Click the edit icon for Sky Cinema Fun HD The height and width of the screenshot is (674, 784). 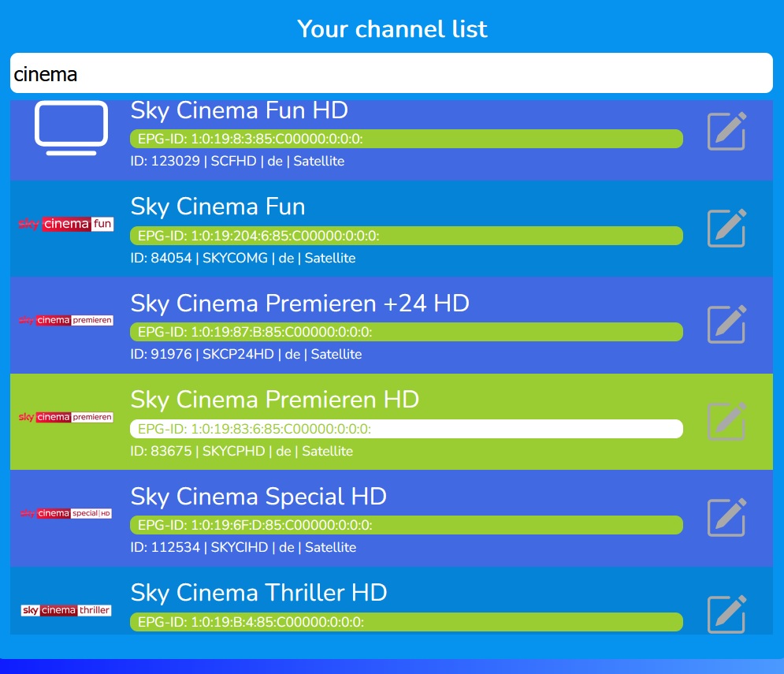click(726, 131)
